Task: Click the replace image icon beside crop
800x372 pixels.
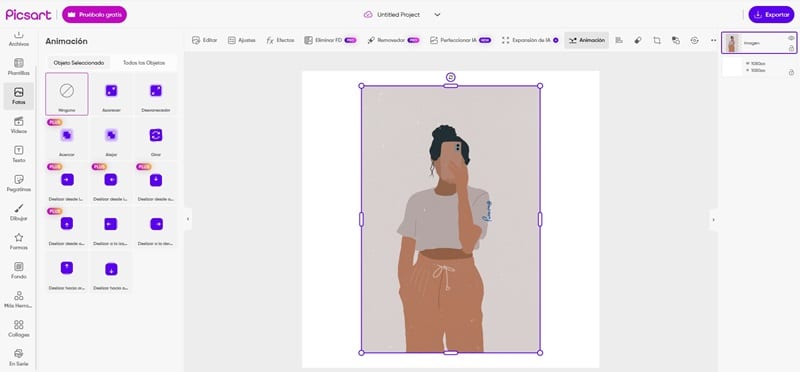Action: (676, 40)
